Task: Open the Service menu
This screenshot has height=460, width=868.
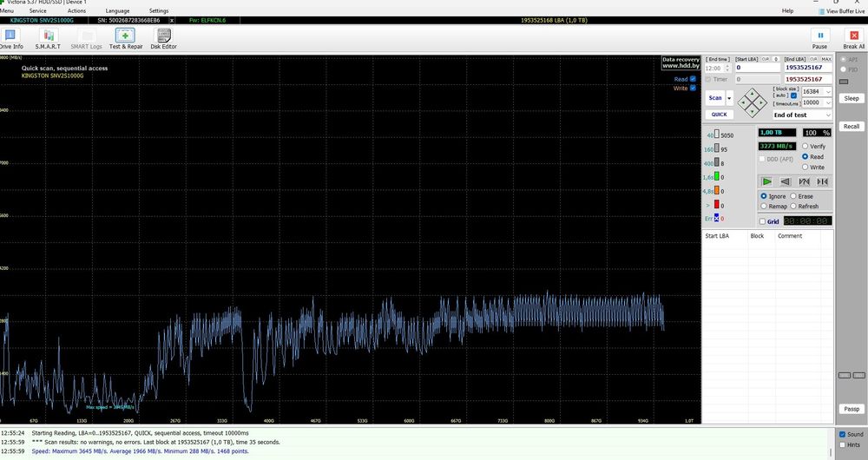Action: coord(37,10)
